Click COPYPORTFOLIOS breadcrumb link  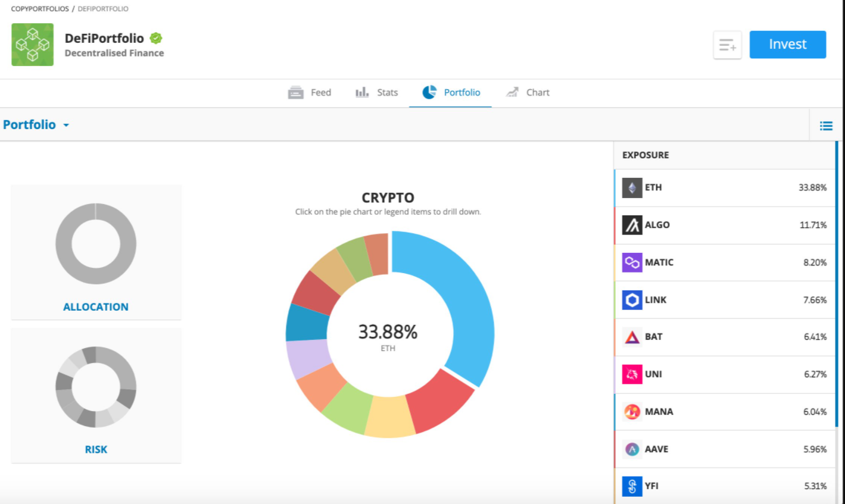[x=40, y=9]
